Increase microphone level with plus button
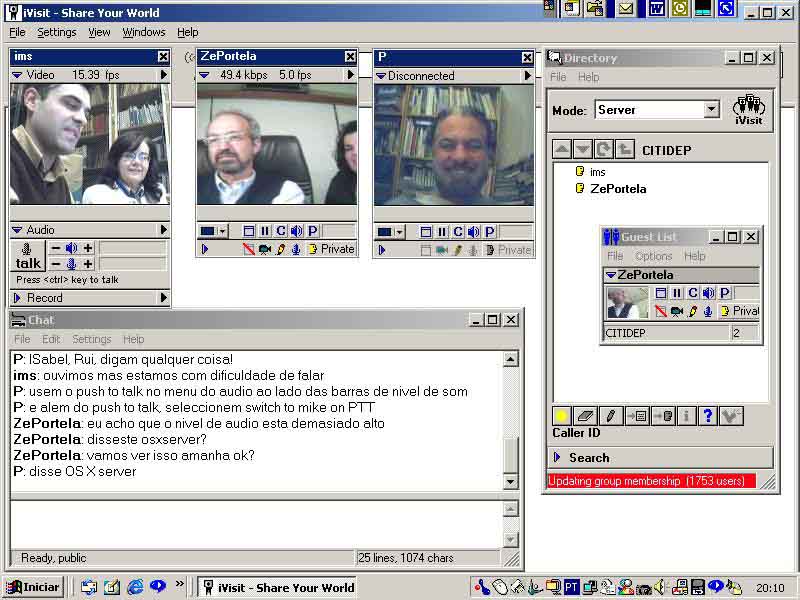Viewport: 800px width, 600px height. (x=88, y=264)
